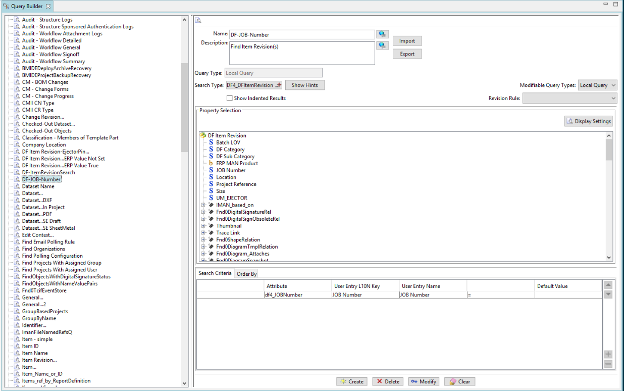Expand the Trace Link node
This screenshot has width=624, height=392.
(203, 233)
